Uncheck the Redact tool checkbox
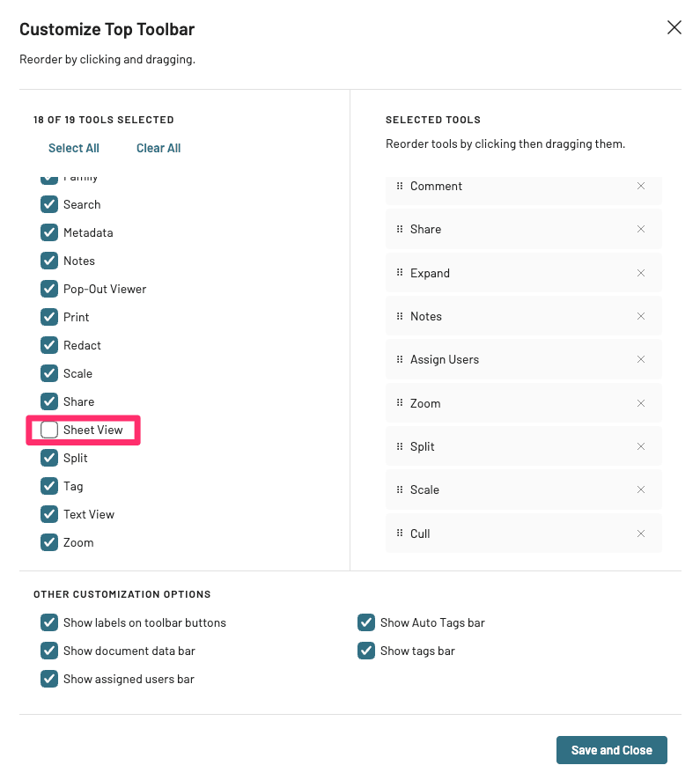Screen dimensions: 700x780 [x=49, y=345]
